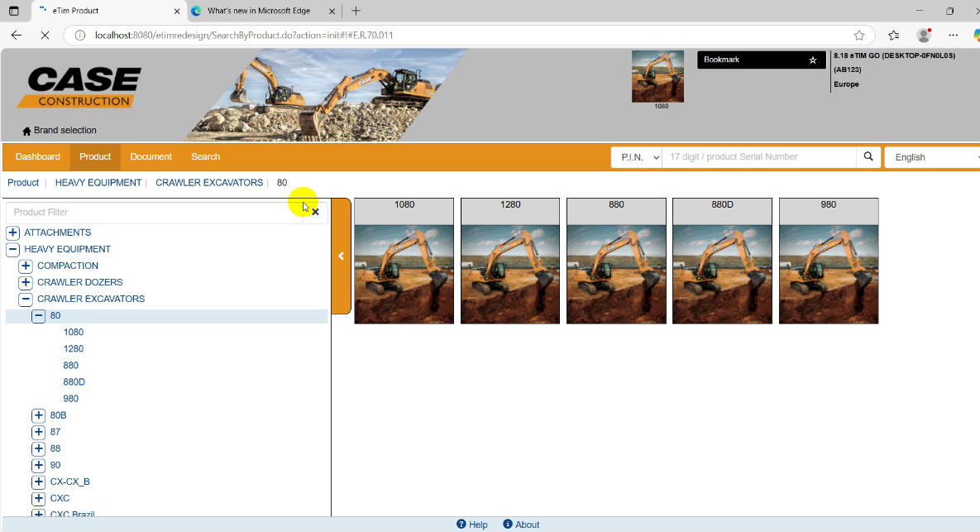Click the Product breadcrumb link
980x532 pixels.
click(23, 183)
